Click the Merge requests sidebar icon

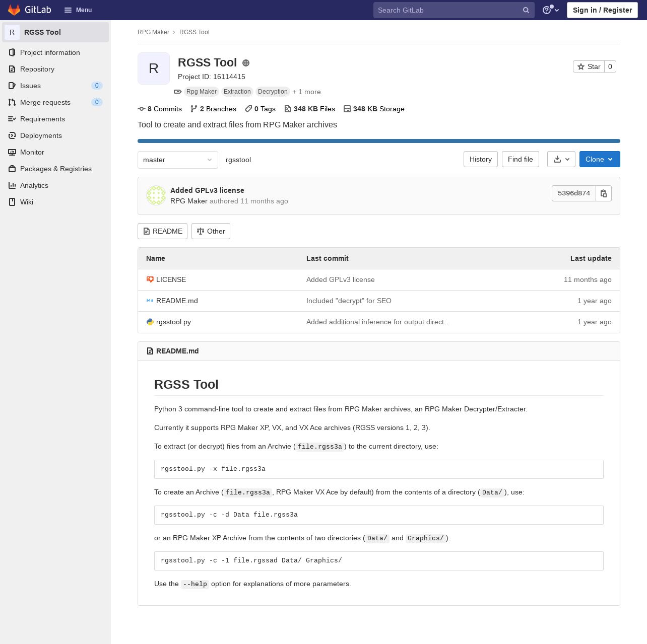[12, 102]
